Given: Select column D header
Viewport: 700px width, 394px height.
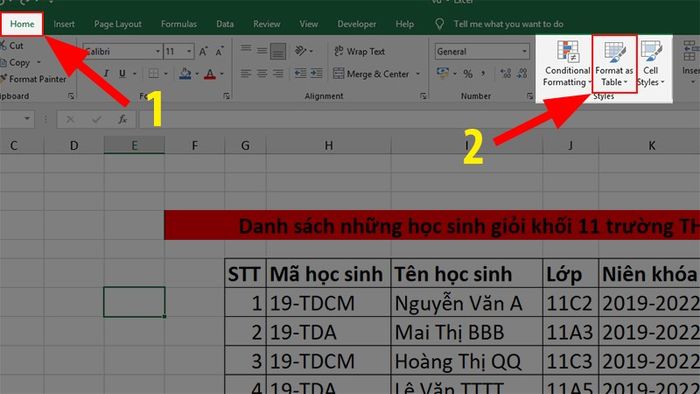Looking at the screenshot, I should (74, 145).
